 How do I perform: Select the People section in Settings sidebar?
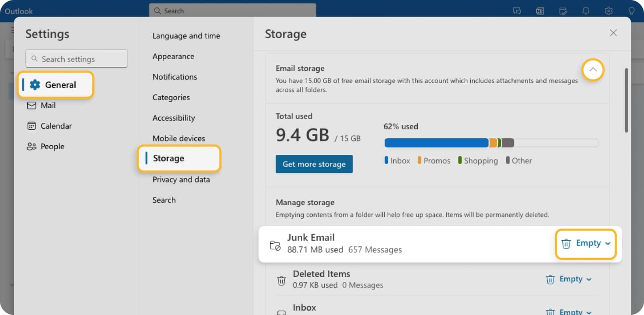pyautogui.click(x=52, y=146)
